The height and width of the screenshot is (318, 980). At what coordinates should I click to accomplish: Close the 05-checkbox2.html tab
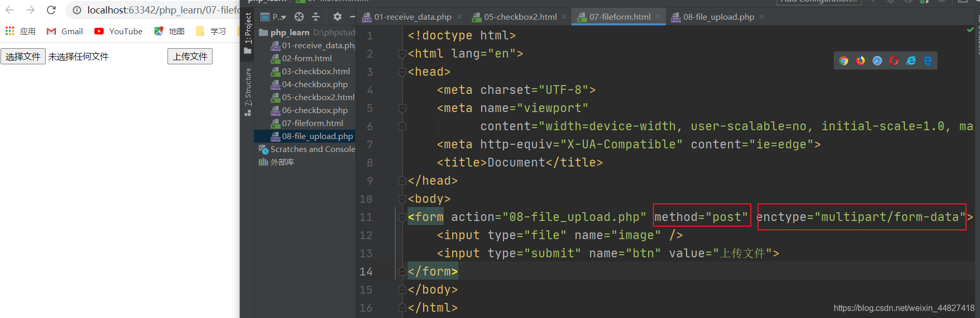tap(564, 17)
